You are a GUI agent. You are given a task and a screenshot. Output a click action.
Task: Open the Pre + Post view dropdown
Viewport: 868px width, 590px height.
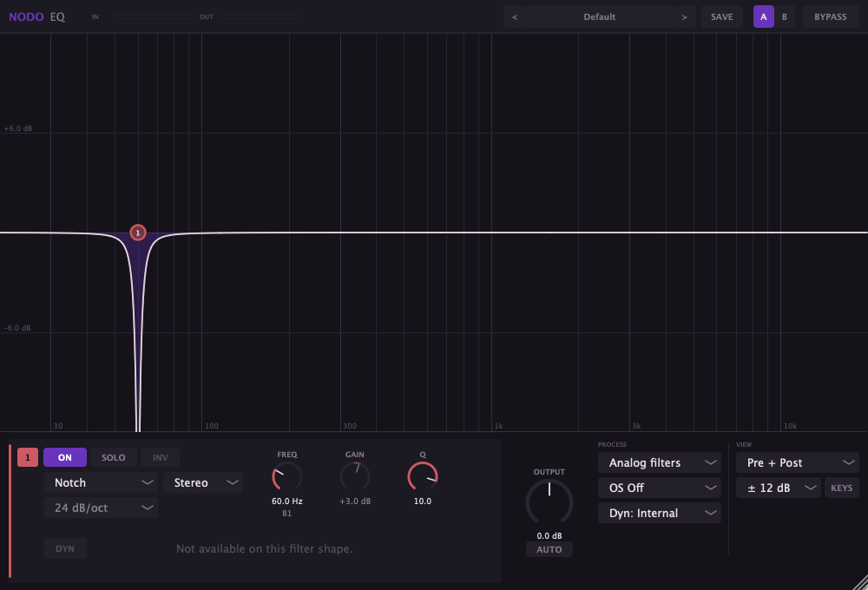[797, 462]
